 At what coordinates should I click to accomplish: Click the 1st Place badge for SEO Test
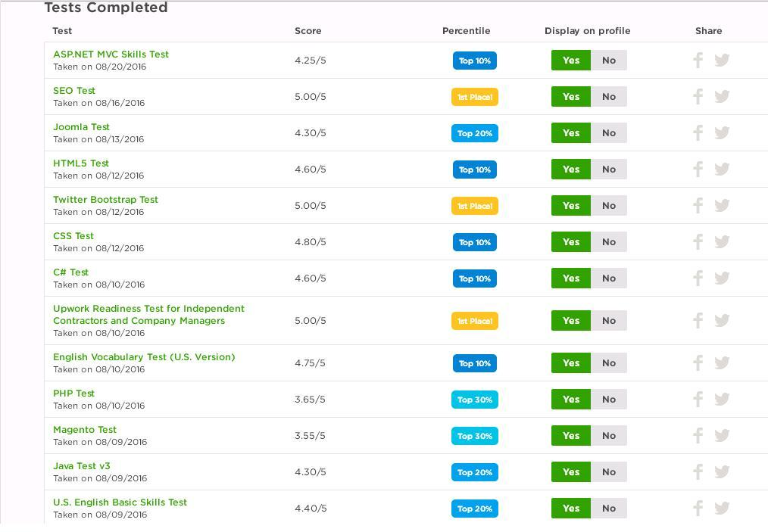click(475, 97)
